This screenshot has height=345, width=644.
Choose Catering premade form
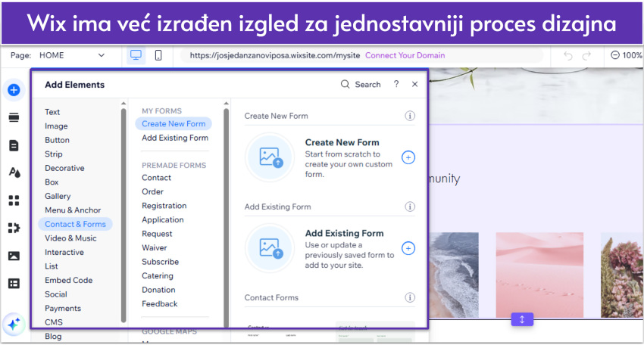[158, 275]
